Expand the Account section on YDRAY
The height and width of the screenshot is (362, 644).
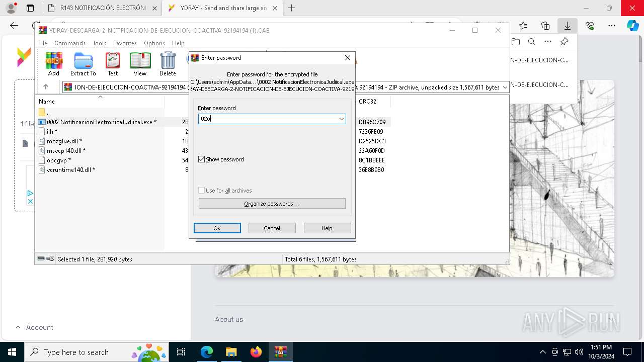click(x=34, y=327)
